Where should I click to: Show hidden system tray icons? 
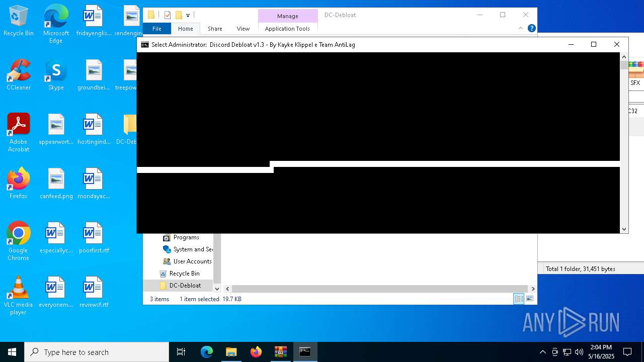pos(542,352)
